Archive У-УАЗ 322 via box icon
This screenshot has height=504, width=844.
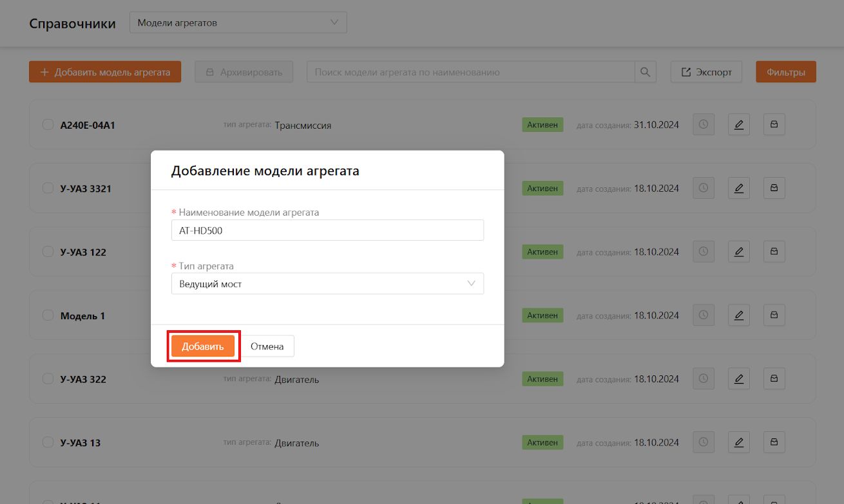click(x=774, y=378)
